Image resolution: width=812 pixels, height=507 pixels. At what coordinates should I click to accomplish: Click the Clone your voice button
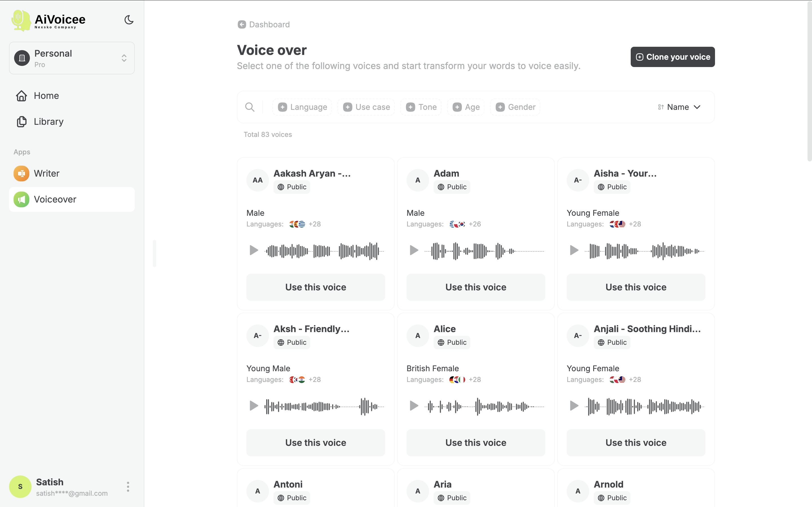pyautogui.click(x=672, y=57)
